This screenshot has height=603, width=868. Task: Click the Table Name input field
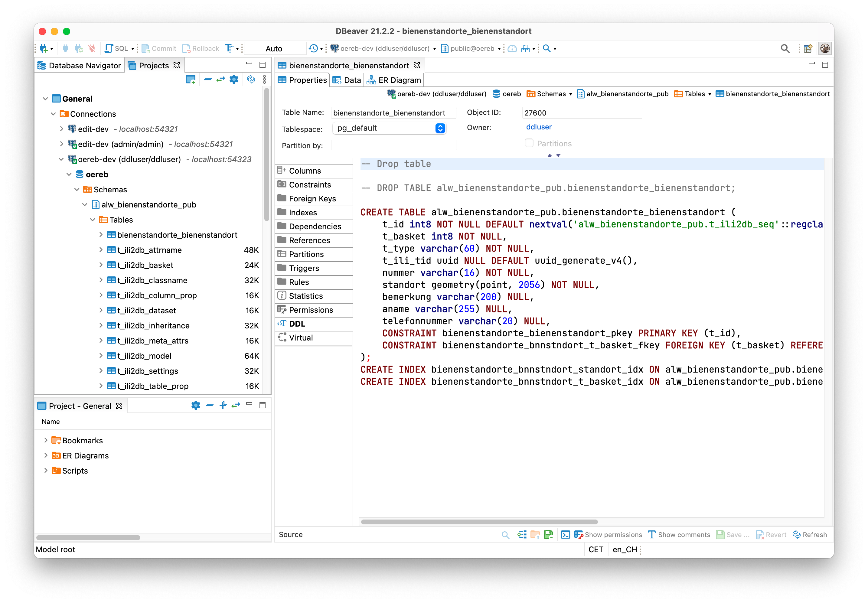pyautogui.click(x=393, y=112)
